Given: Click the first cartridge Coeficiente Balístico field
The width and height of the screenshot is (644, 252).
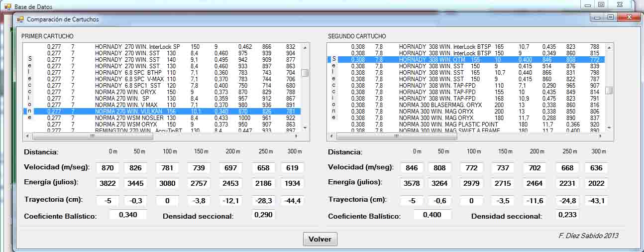Looking at the screenshot, I should (128, 215).
